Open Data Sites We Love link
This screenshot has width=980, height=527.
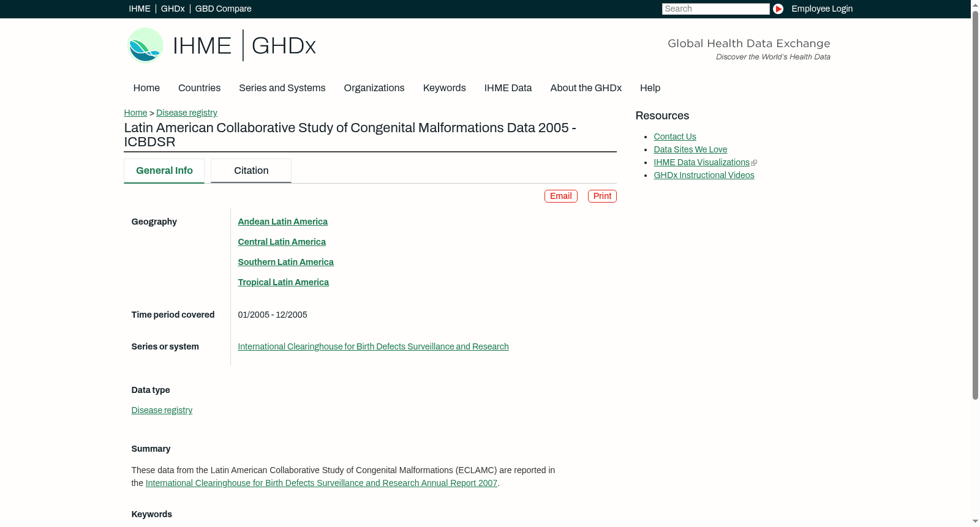(x=690, y=149)
